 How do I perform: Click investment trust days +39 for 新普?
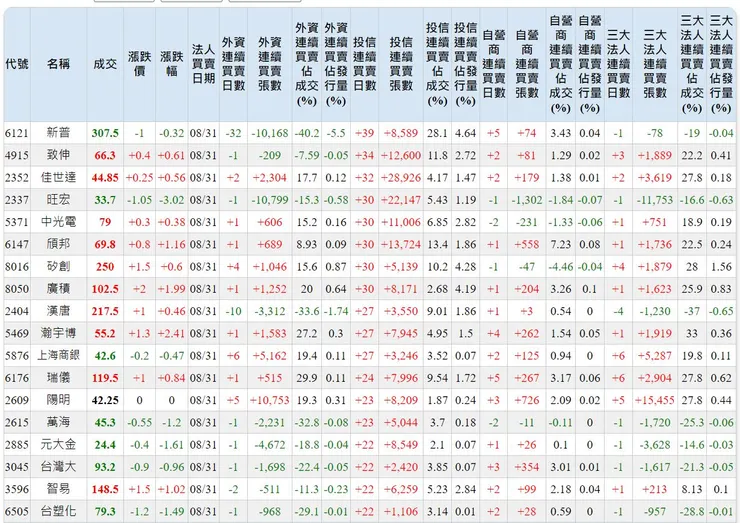click(x=364, y=134)
